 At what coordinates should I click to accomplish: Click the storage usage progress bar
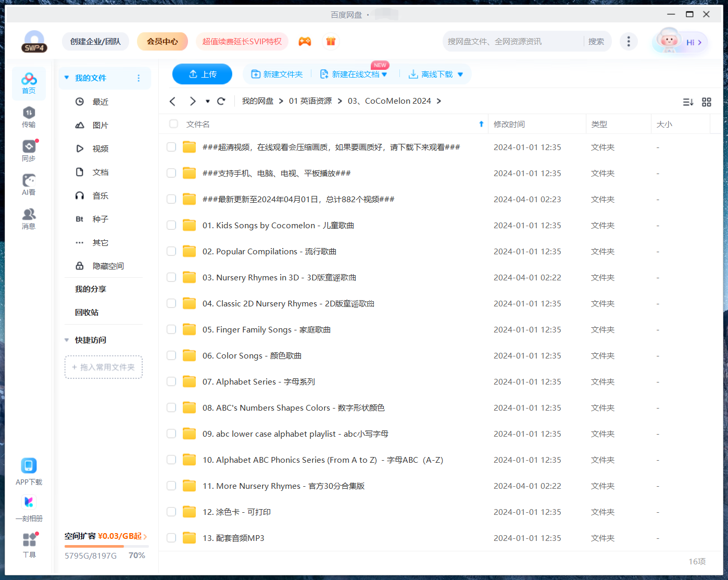click(x=106, y=546)
